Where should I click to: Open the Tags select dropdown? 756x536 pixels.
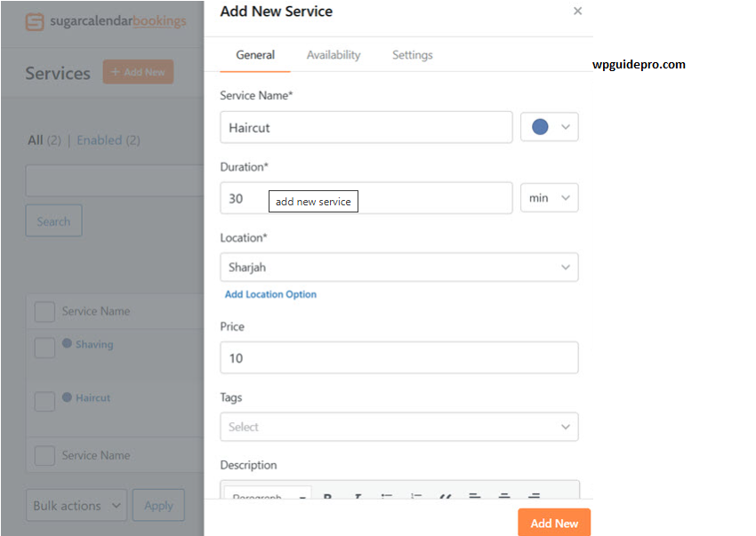tap(398, 427)
